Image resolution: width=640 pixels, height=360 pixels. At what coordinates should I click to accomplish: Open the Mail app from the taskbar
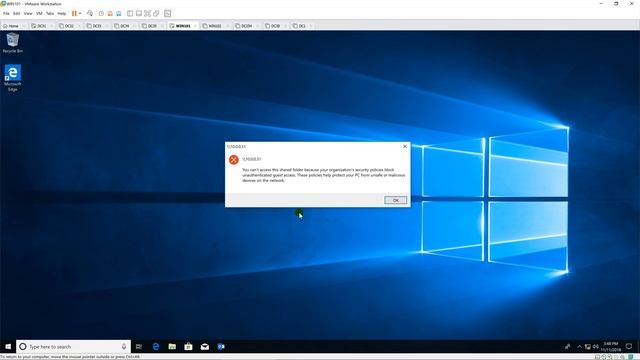pos(204,347)
